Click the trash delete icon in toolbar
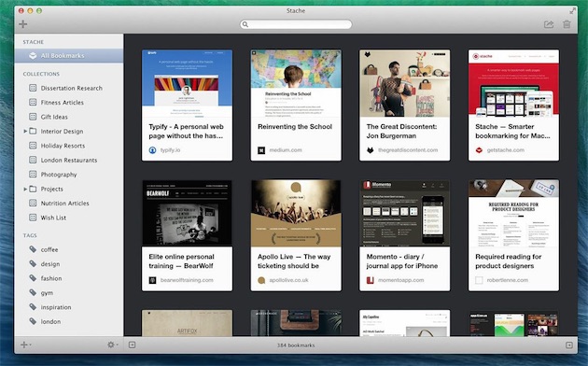Image resolution: width=588 pixels, height=366 pixels. [567, 24]
